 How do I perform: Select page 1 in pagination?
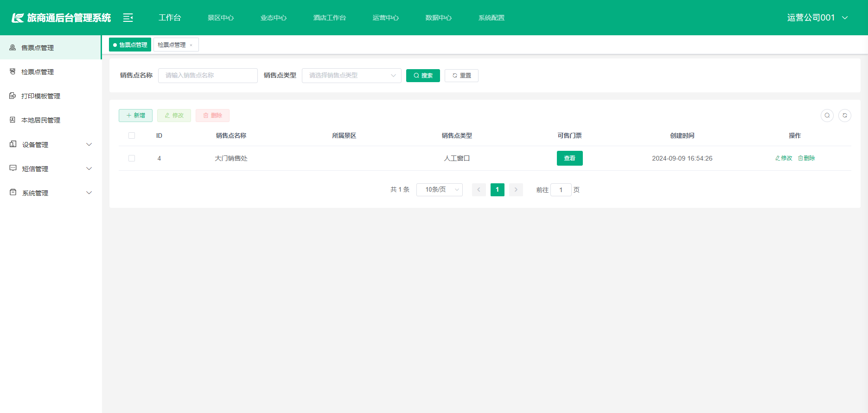point(498,190)
